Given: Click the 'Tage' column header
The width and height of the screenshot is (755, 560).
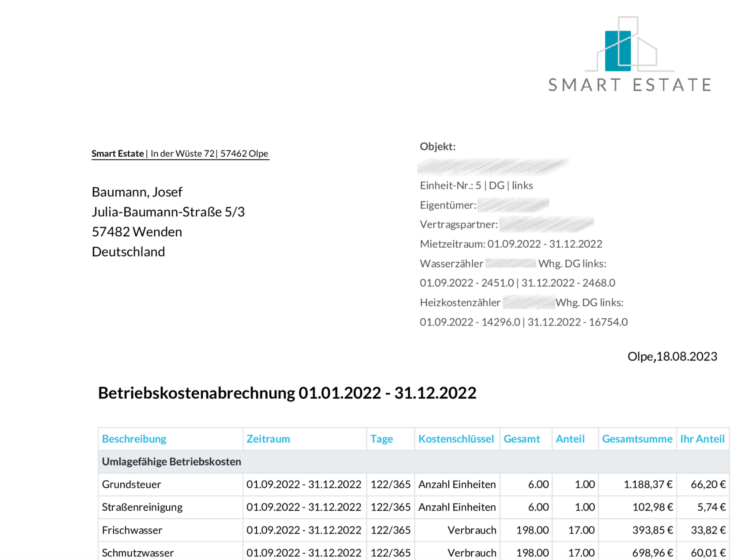Looking at the screenshot, I should 382,439.
